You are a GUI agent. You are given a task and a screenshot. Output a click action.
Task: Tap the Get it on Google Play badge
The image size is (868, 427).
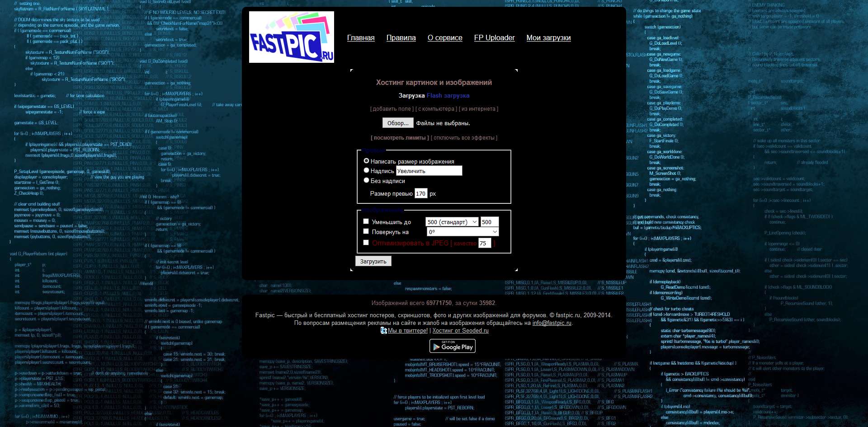[452, 346]
